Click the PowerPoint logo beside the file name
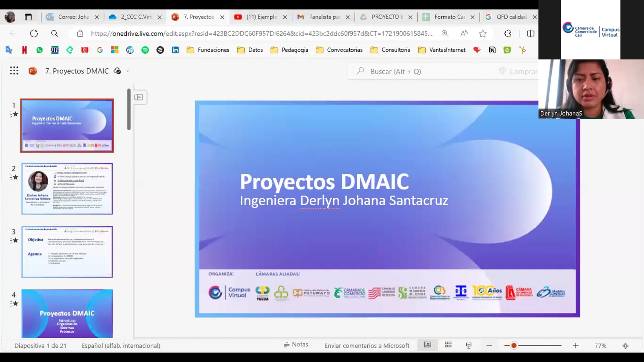This screenshot has width=644, height=362. pyautogui.click(x=33, y=71)
